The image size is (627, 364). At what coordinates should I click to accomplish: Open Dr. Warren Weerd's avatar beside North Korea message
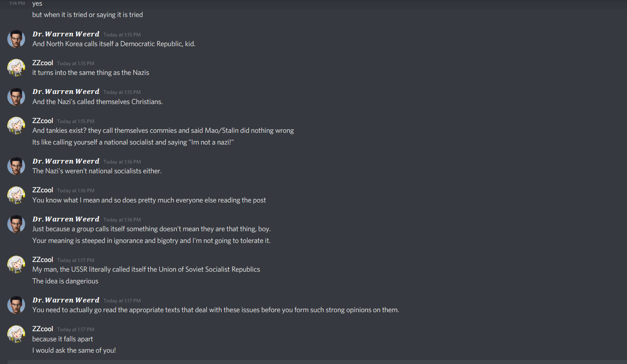click(x=16, y=39)
